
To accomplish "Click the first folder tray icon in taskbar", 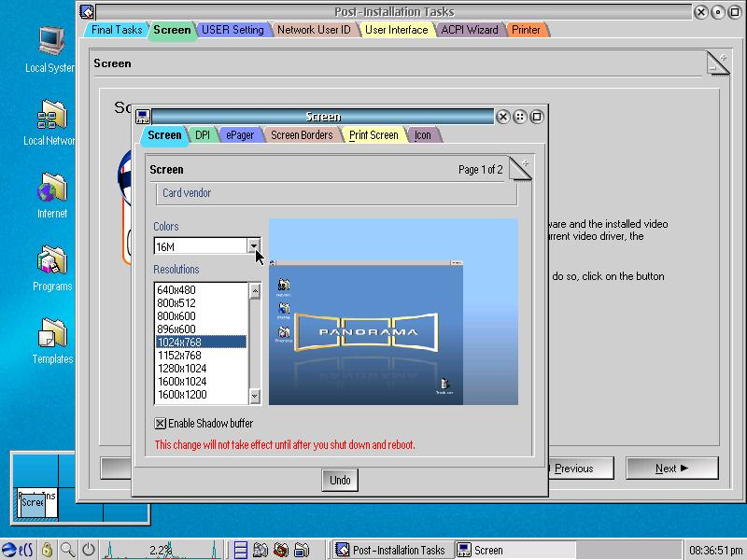I will click(x=261, y=550).
